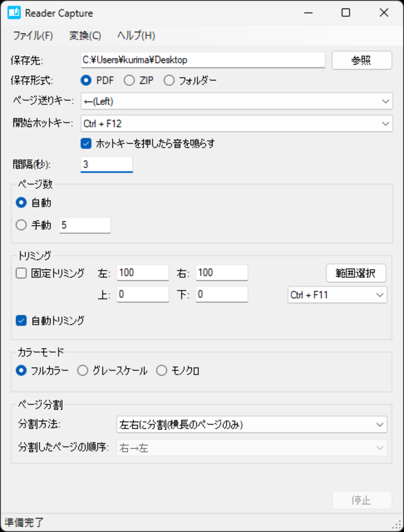The height and width of the screenshot is (532, 404).
Task: Disable the 自動トリミング checkbox
Action: [x=21, y=320]
